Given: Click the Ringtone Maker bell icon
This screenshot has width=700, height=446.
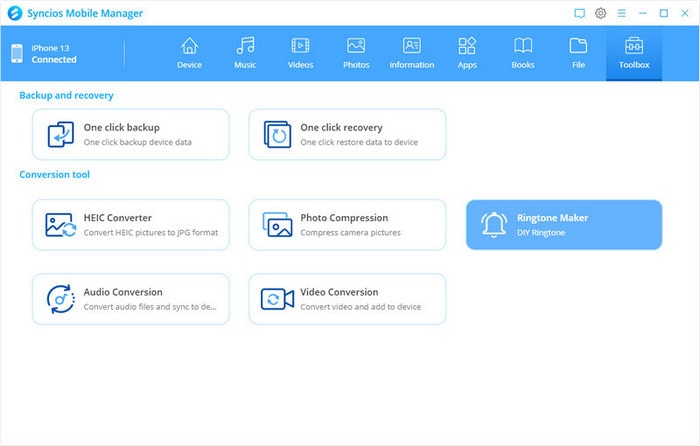Looking at the screenshot, I should (x=494, y=225).
